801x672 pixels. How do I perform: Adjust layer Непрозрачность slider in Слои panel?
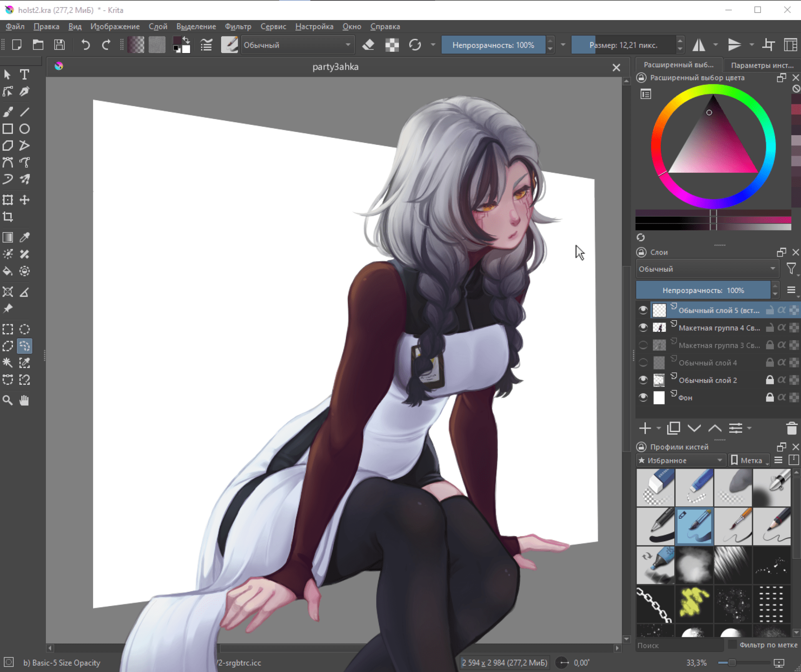(703, 291)
